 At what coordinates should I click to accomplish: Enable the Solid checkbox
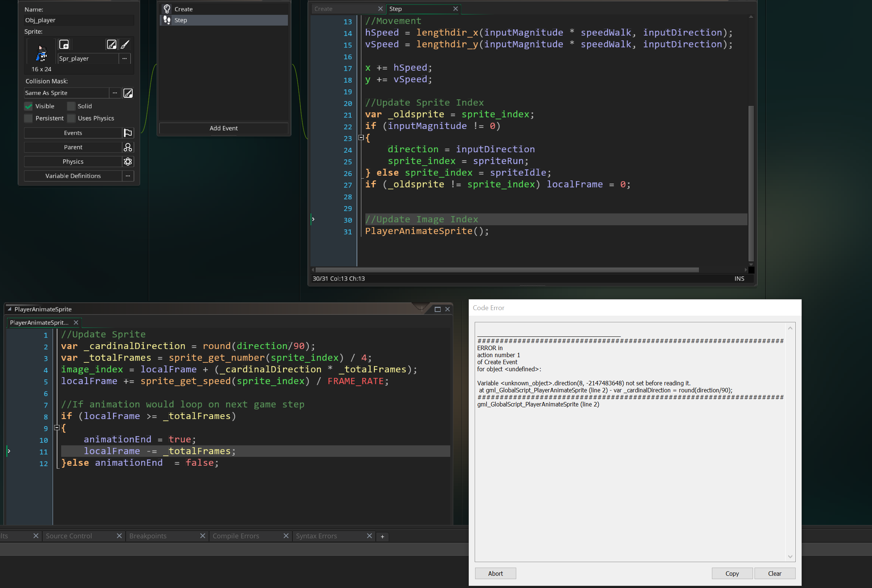click(x=71, y=106)
